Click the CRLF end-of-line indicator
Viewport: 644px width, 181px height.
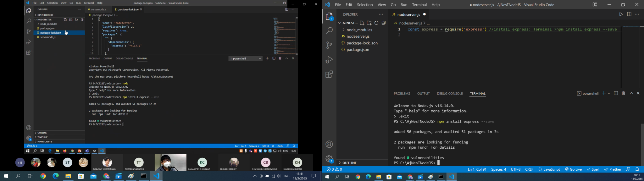[529, 169]
